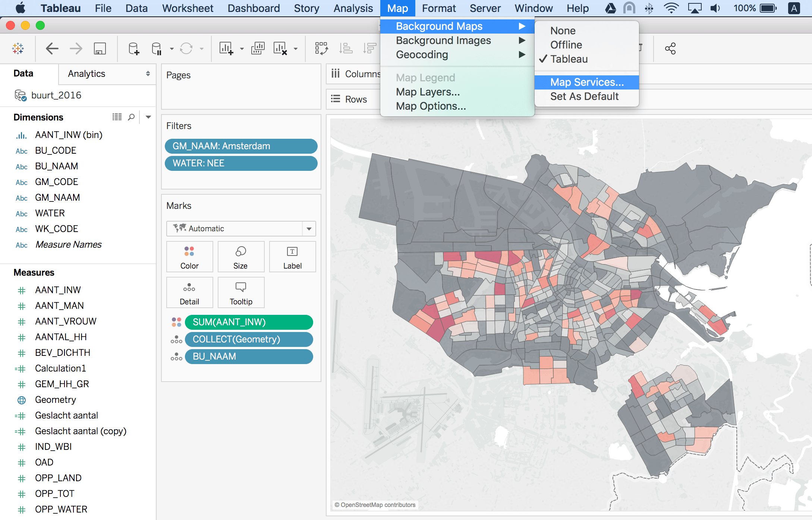Open the Color shelf on the Marks card
The width and height of the screenshot is (812, 520).
coord(189,257)
